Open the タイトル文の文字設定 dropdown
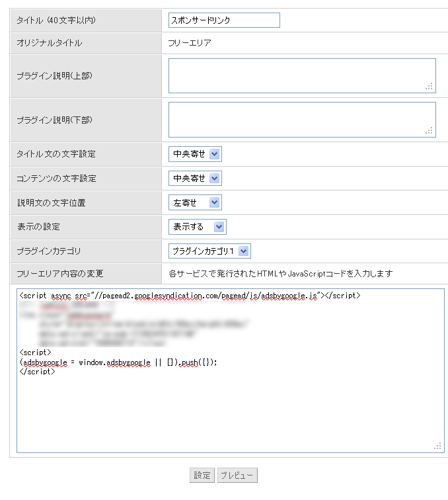 [195, 154]
